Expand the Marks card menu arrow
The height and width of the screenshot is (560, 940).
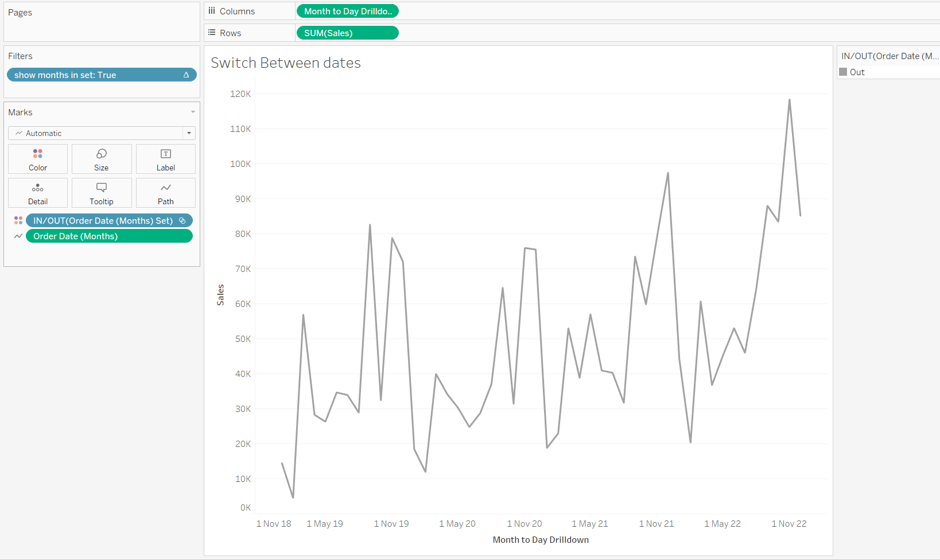coord(193,112)
